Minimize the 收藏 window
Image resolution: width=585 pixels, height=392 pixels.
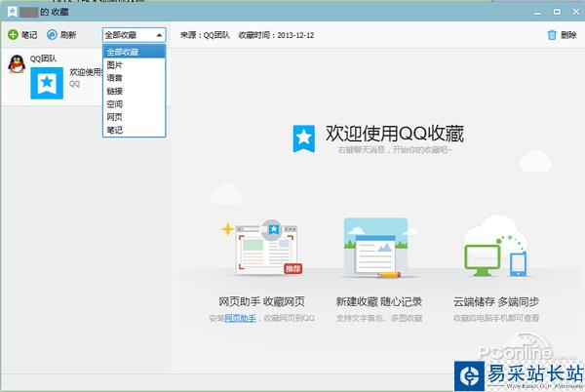537,13
